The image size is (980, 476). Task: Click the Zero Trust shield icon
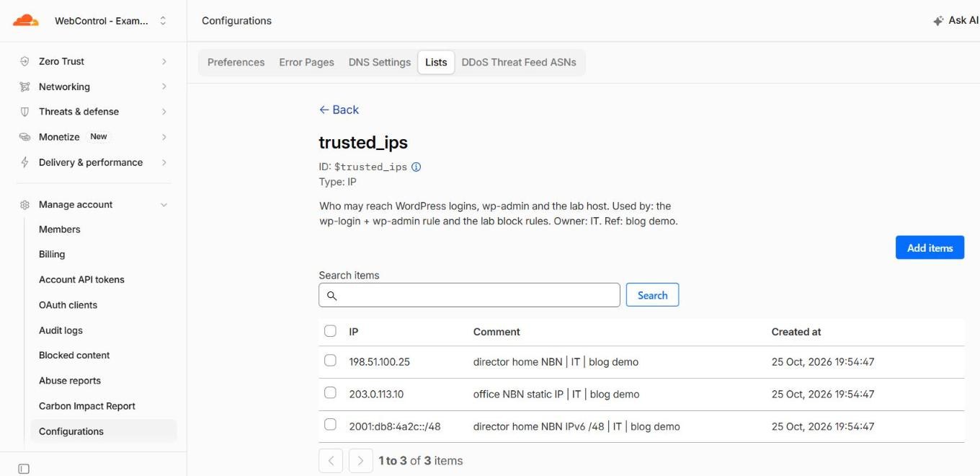(24, 61)
